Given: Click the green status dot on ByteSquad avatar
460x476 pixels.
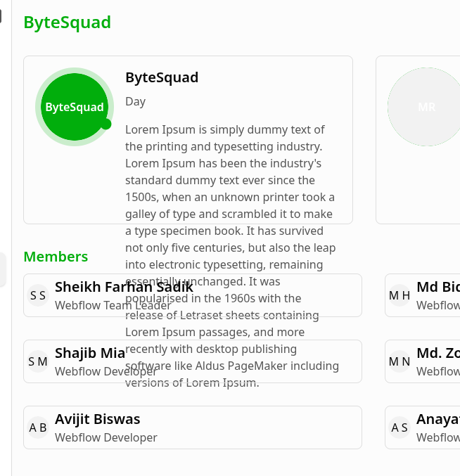Looking at the screenshot, I should point(106,124).
